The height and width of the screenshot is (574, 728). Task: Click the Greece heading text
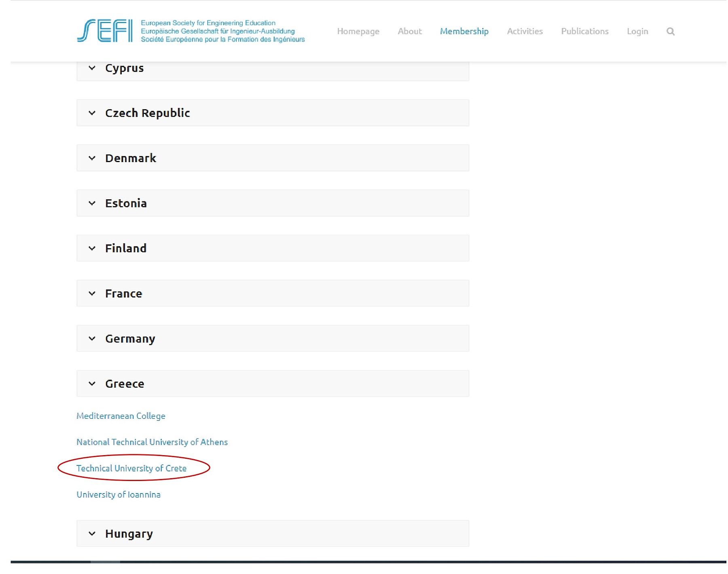(x=125, y=384)
